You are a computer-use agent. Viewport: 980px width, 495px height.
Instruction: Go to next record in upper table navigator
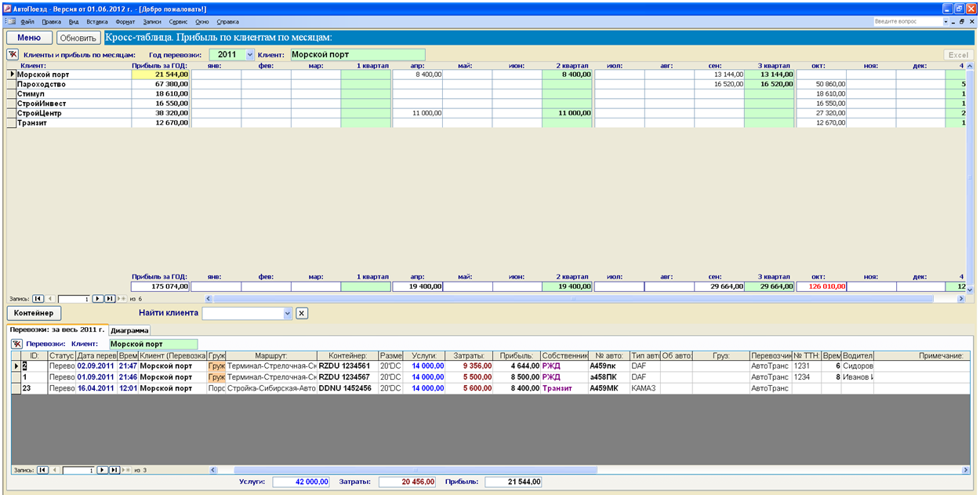pyautogui.click(x=98, y=299)
